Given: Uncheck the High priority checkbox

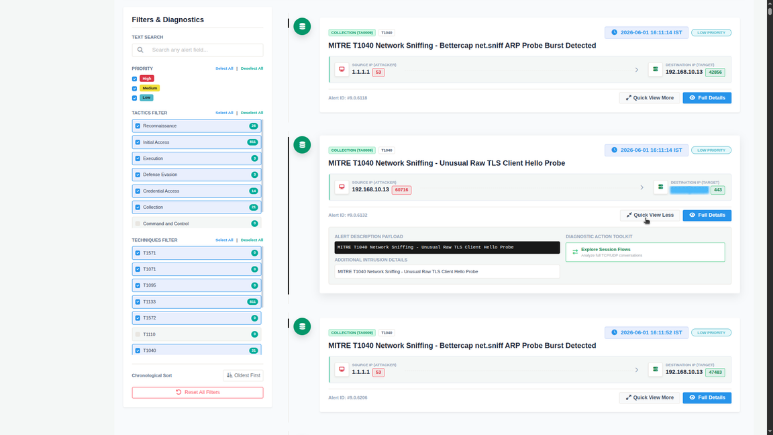Looking at the screenshot, I should coord(135,79).
